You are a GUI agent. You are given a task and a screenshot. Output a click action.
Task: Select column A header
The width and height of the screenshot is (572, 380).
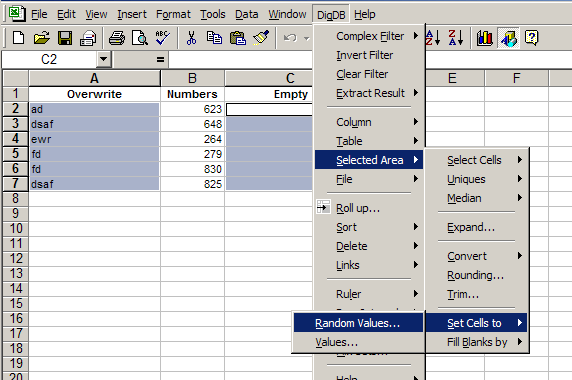pos(94,78)
